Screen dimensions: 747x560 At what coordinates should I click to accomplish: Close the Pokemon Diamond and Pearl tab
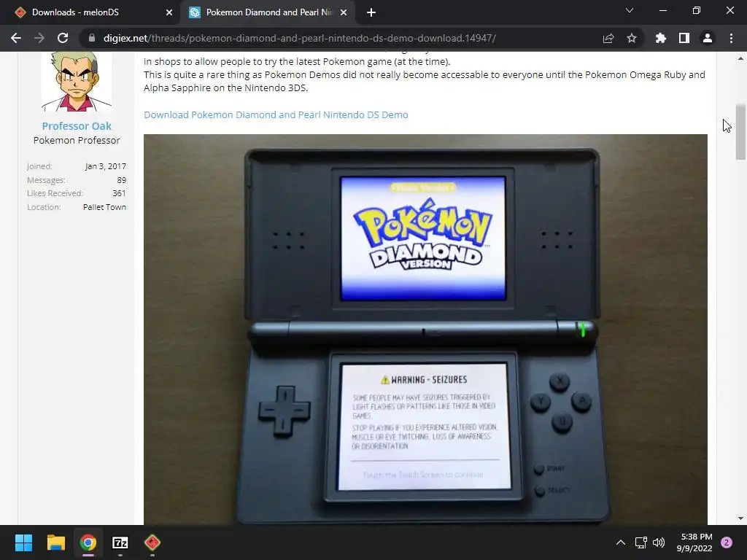tap(344, 12)
